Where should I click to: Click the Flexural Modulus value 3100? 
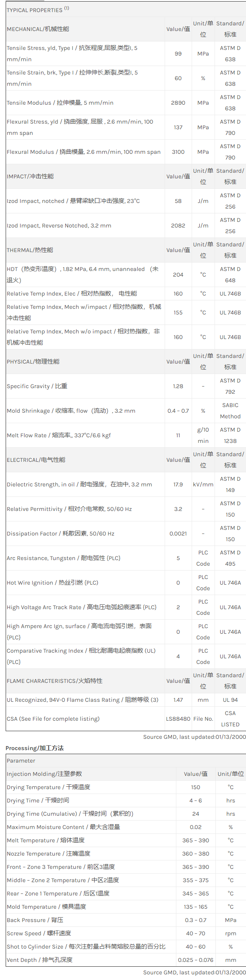pos(178,152)
